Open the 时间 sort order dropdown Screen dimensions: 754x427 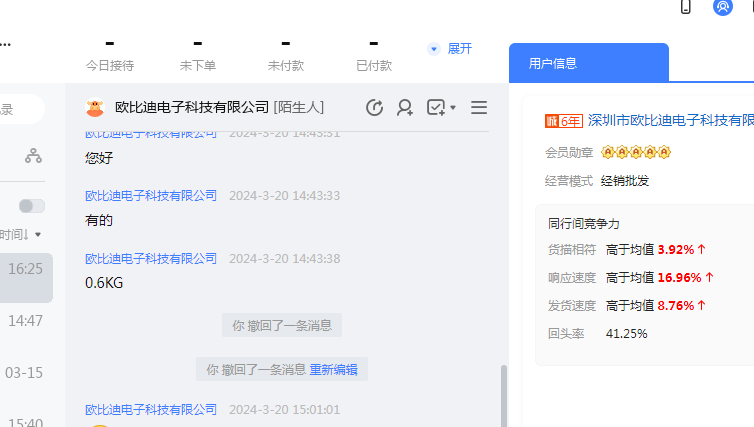pyautogui.click(x=22, y=235)
